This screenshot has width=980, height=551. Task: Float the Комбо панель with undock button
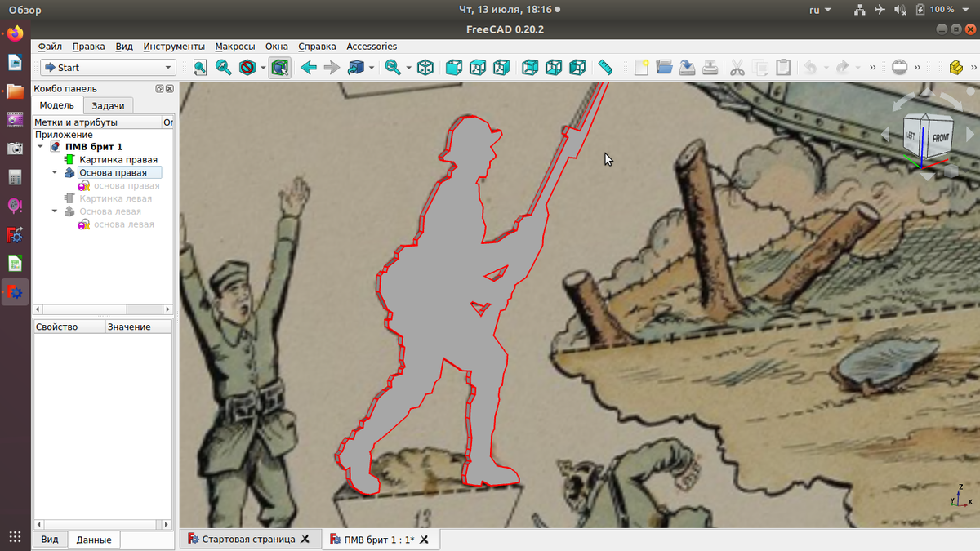click(x=159, y=88)
